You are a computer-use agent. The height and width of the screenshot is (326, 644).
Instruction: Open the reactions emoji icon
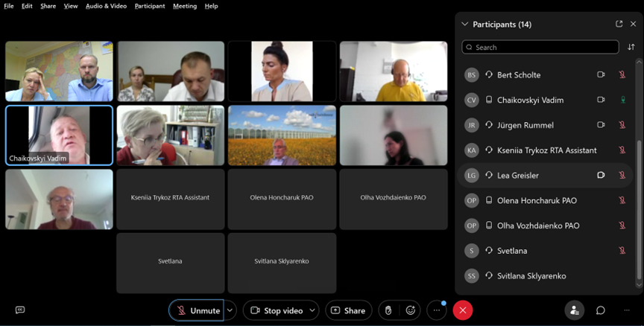pyautogui.click(x=410, y=310)
